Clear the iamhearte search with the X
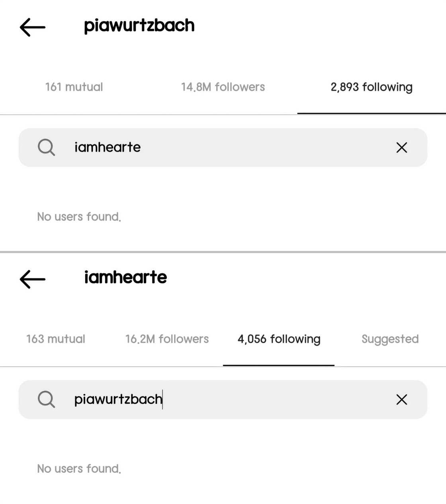This screenshot has width=446, height=504. click(x=401, y=147)
